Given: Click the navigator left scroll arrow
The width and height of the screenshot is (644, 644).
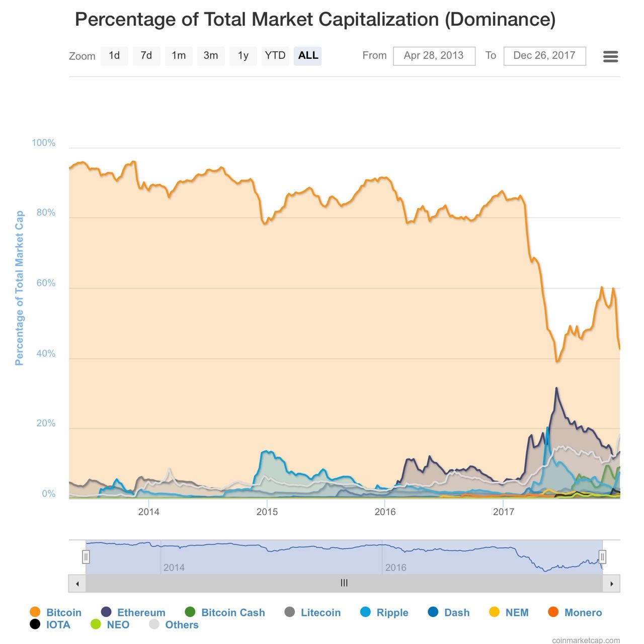Looking at the screenshot, I should coord(77,584).
